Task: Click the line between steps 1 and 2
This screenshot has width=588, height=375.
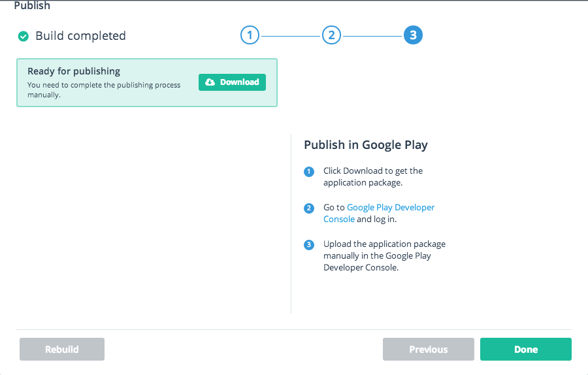Action: (x=291, y=36)
